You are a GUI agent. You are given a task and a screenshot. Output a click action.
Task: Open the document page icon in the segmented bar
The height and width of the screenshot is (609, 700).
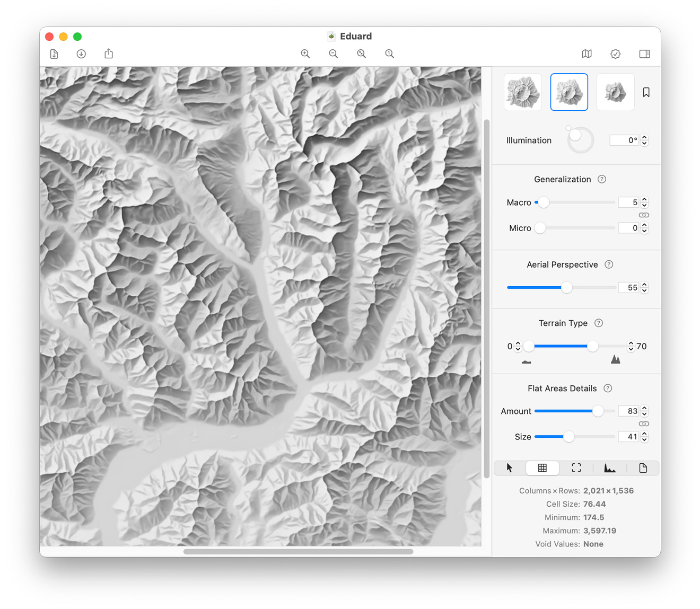pyautogui.click(x=643, y=468)
